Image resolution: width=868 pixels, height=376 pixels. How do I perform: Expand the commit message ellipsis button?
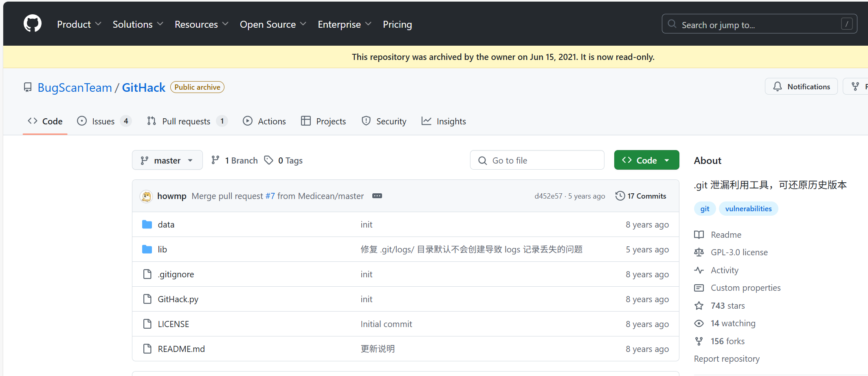pyautogui.click(x=377, y=196)
